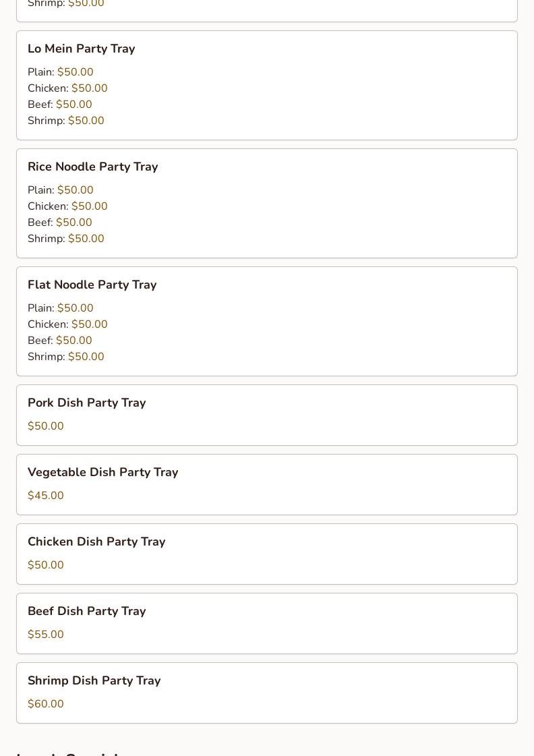The image size is (534, 756).
Task: Open the Pork Dish Party Tray card
Action: 267,415
